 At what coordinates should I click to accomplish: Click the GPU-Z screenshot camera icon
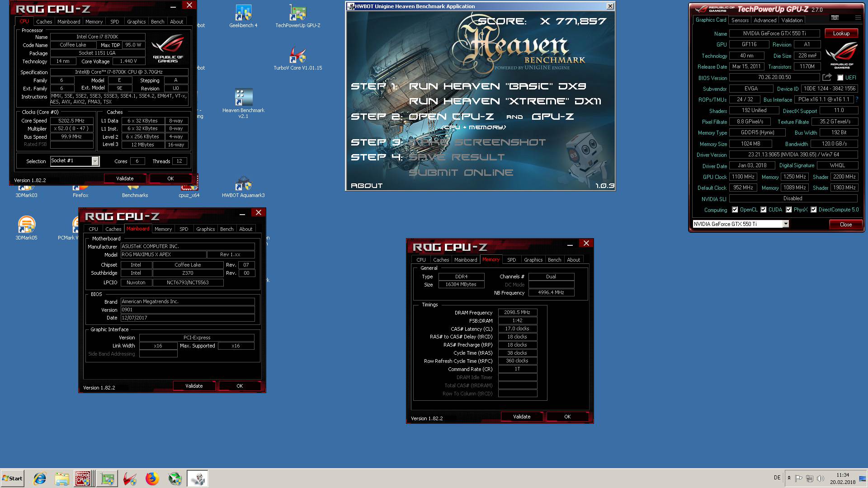coord(835,18)
